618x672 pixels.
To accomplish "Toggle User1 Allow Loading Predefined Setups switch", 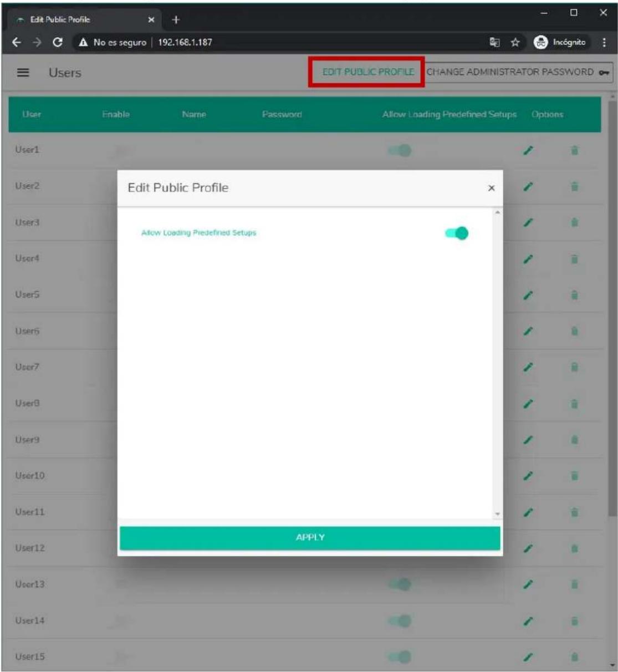I will click(x=400, y=150).
